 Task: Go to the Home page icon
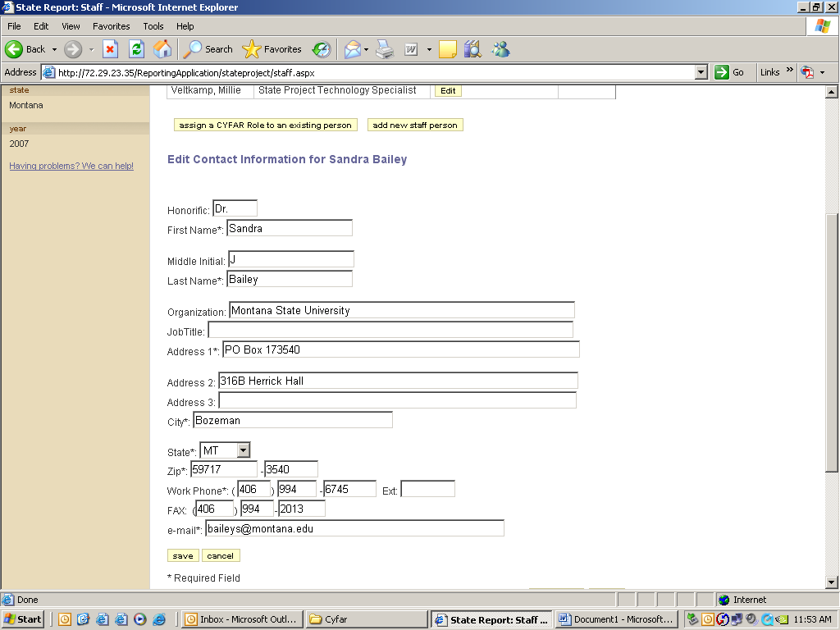click(162, 49)
